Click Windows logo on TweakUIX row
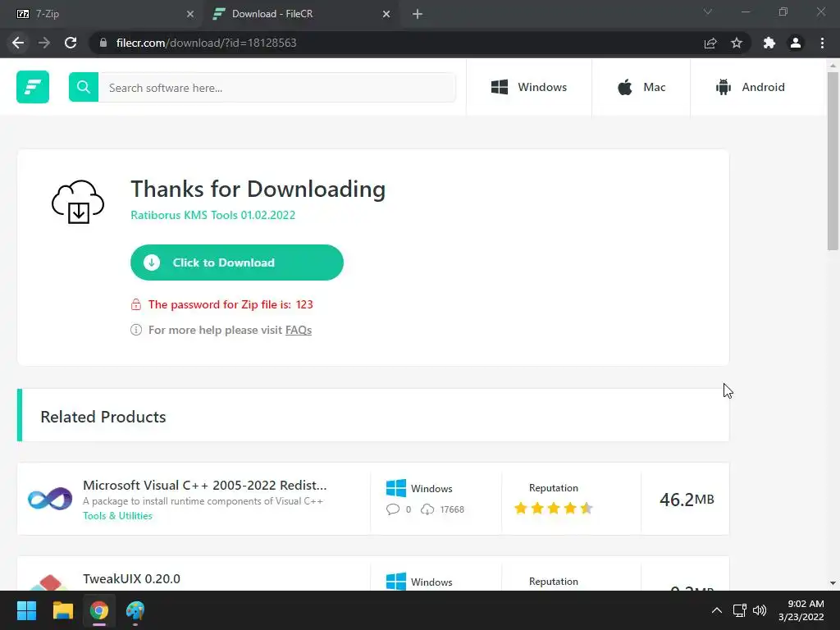Screen dimensions: 840x630 point(396,582)
